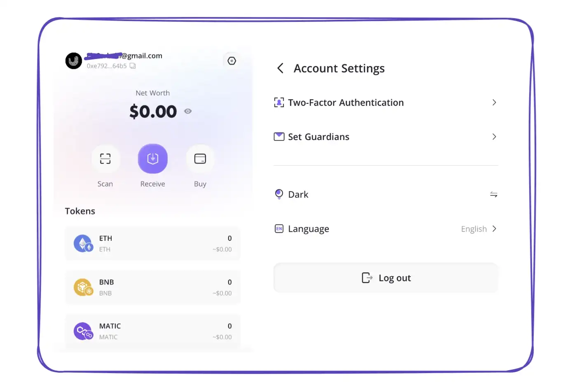
Task: Click the Scan label
Action: (105, 184)
